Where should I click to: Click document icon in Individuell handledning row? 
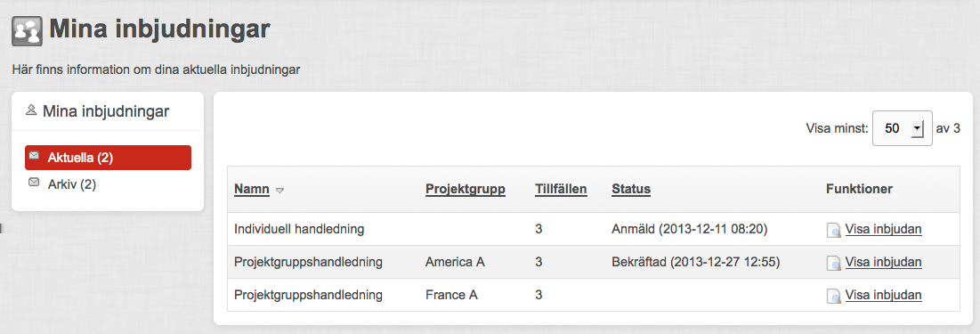(834, 230)
